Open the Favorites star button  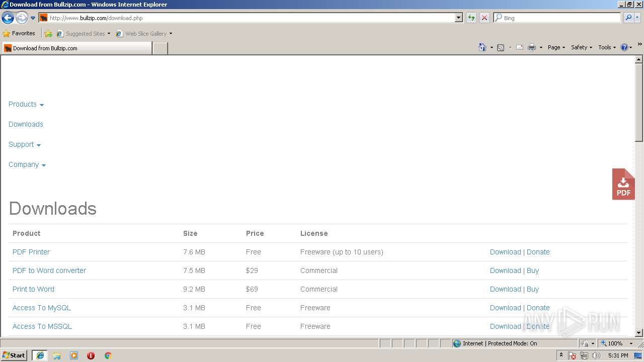19,33
